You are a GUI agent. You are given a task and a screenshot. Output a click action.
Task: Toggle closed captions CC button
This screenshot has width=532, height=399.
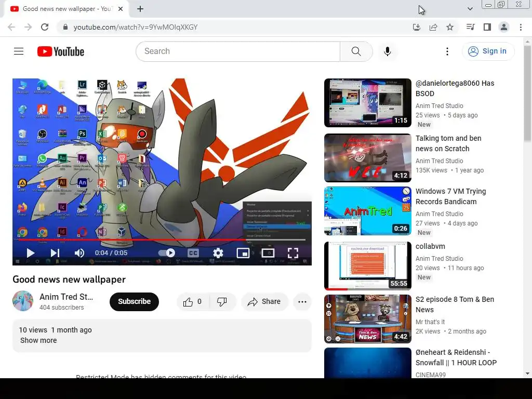[193, 253]
